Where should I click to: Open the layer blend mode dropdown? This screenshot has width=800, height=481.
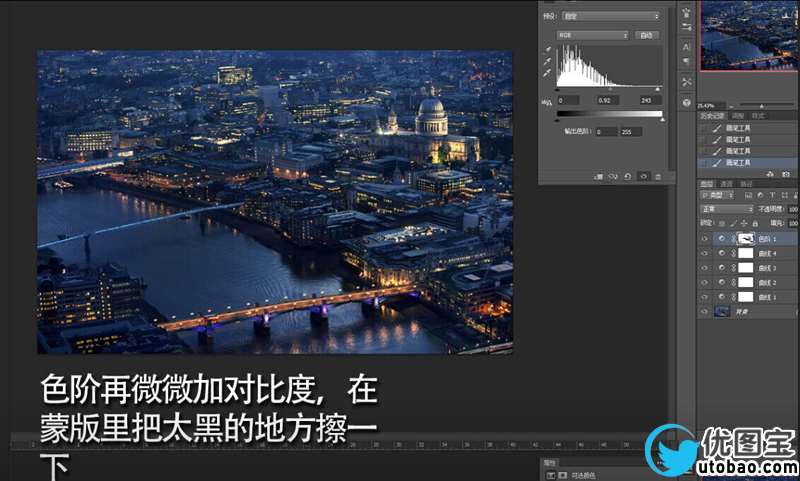tap(724, 209)
